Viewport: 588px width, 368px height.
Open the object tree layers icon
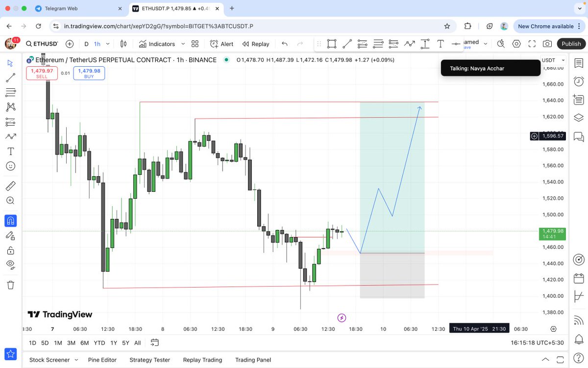[x=578, y=118]
